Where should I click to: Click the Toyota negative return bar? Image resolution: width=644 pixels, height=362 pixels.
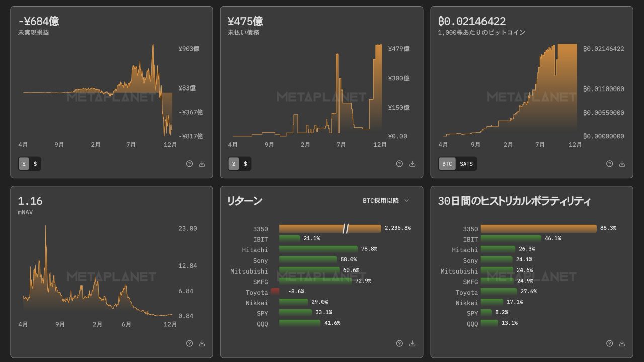(275, 292)
